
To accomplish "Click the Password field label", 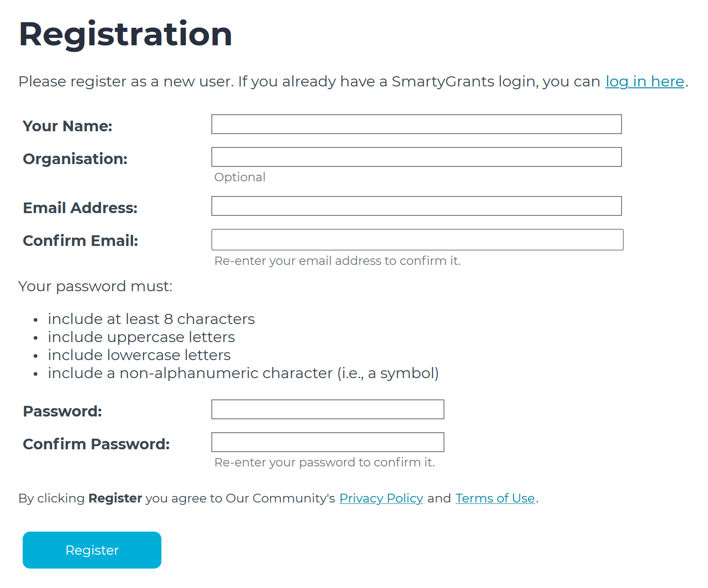I will coord(62,411).
